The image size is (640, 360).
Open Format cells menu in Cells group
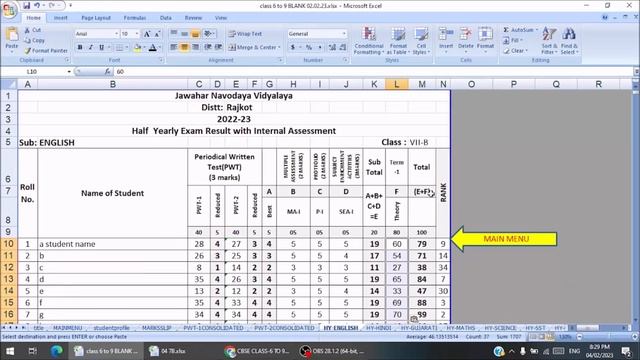(x=485, y=40)
